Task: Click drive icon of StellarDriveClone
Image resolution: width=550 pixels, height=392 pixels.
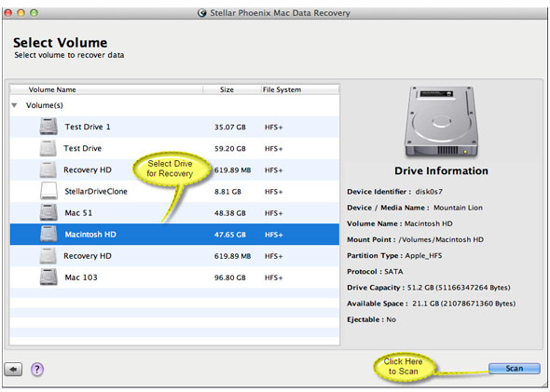Action: click(48, 191)
